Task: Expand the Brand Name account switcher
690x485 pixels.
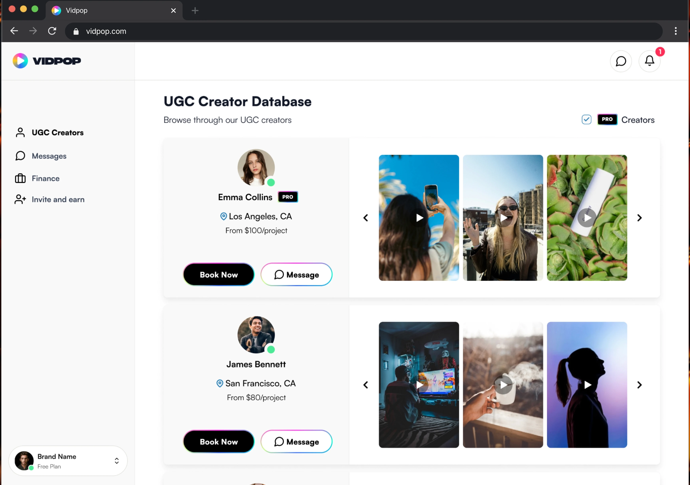Action: (116, 461)
